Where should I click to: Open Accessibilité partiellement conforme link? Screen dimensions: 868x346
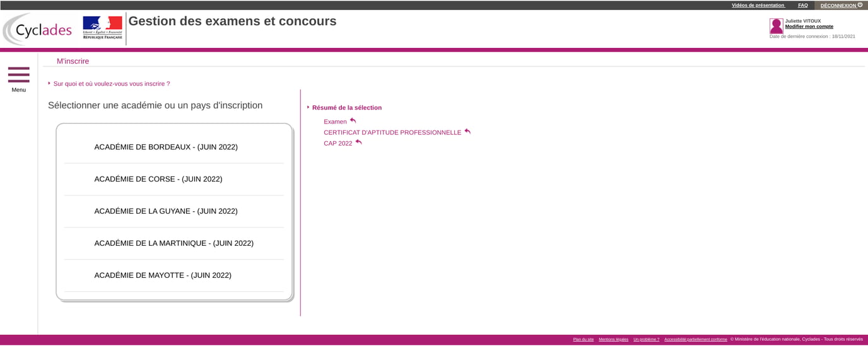pos(696,340)
